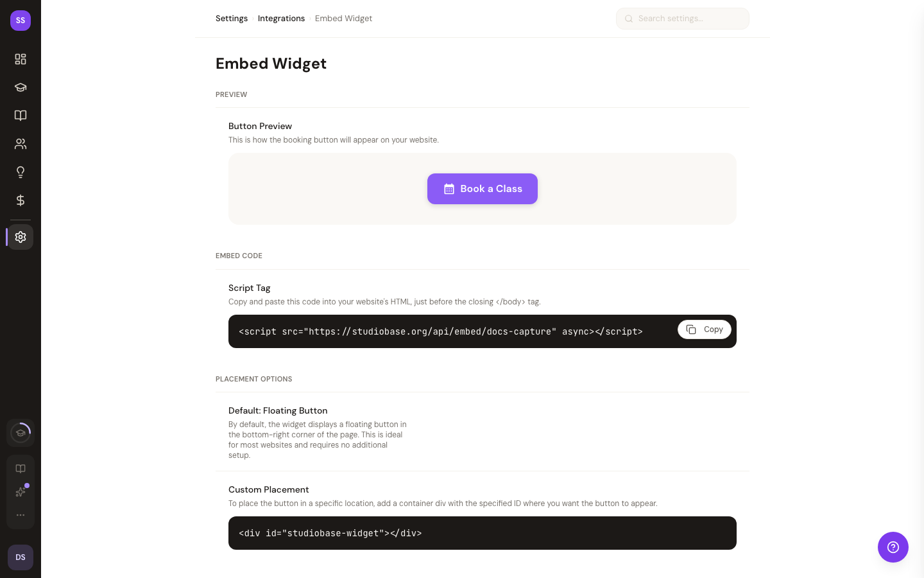Image resolution: width=924 pixels, height=578 pixels.
Task: Select the settings gear icon in sidebar
Action: pyautogui.click(x=21, y=237)
